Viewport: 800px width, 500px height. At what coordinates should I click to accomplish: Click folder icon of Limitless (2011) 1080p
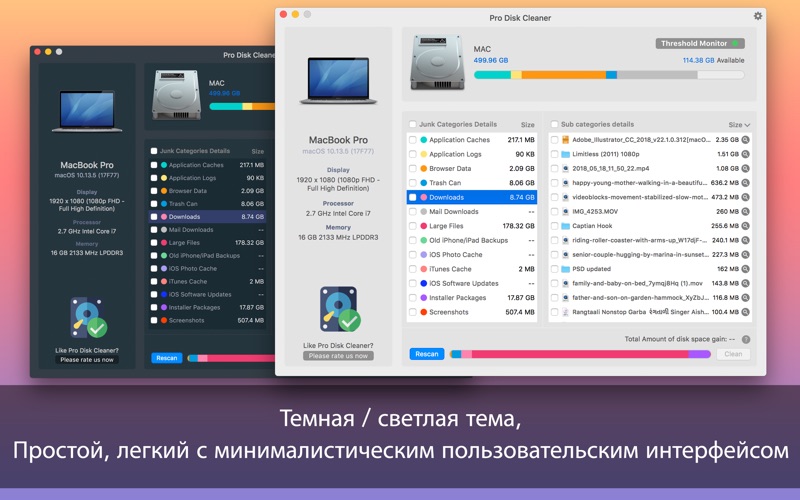(565, 154)
